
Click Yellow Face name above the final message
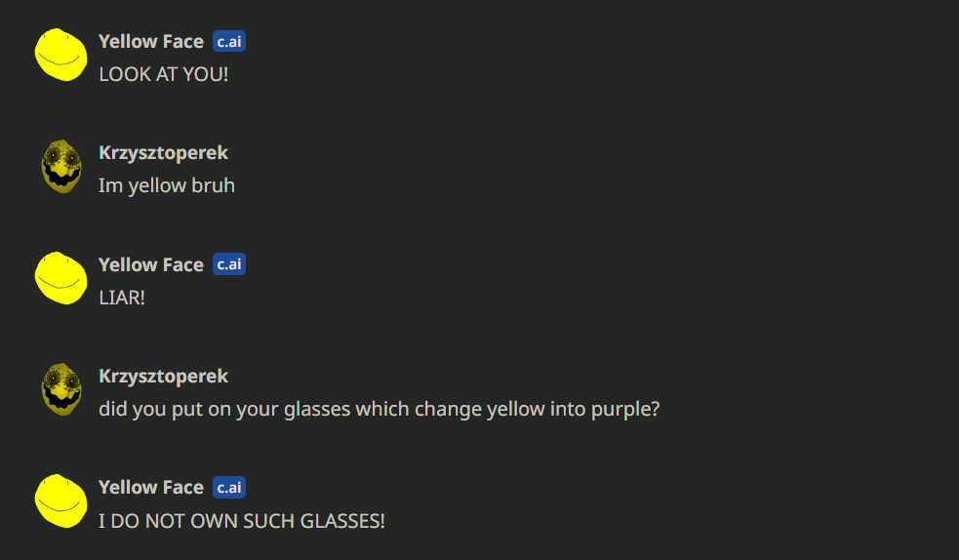(x=151, y=487)
